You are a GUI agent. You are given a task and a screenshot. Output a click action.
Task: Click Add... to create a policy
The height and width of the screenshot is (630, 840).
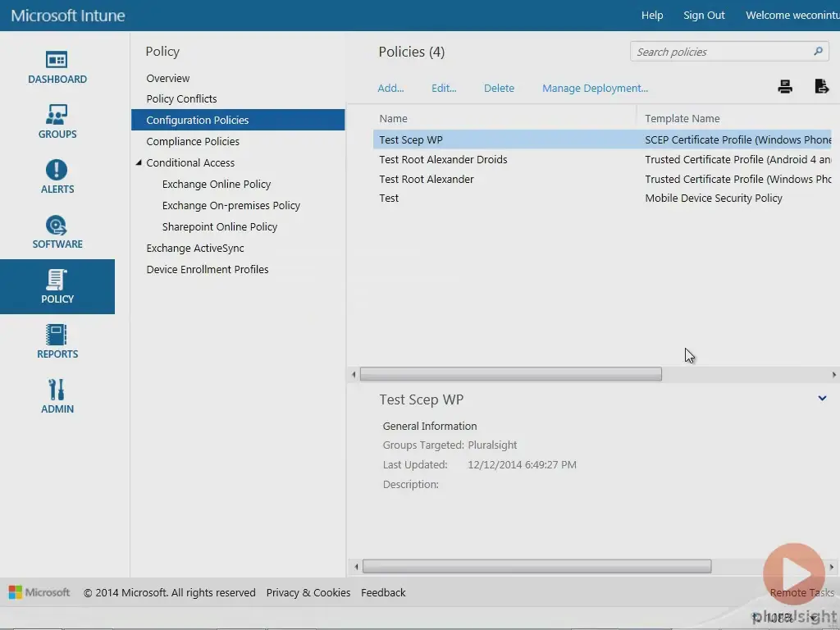click(x=390, y=89)
